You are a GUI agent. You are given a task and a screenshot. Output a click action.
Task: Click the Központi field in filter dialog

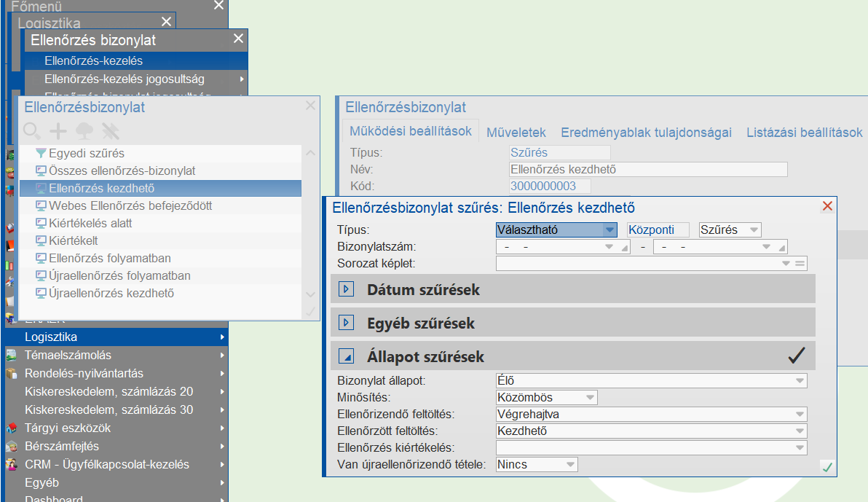[x=658, y=230]
